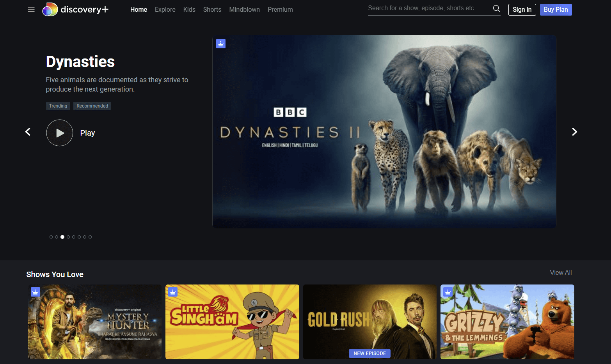
Task: Select the seventh carousel dot
Action: [85, 237]
